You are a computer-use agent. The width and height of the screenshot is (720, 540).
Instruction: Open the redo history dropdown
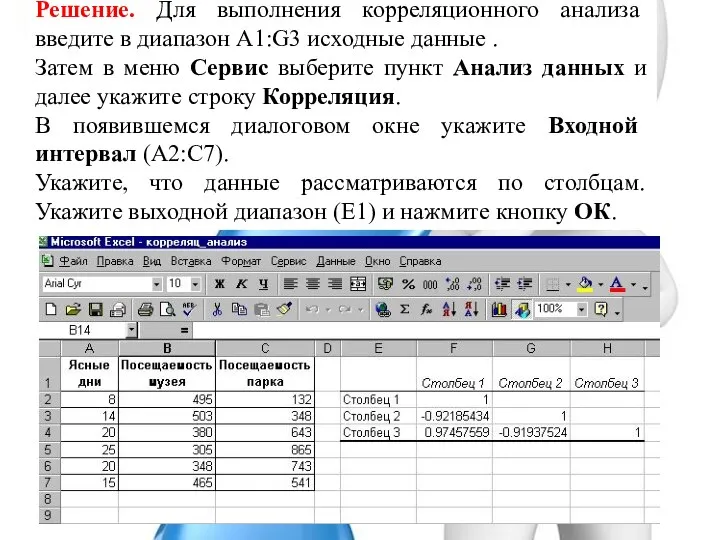click(x=360, y=310)
